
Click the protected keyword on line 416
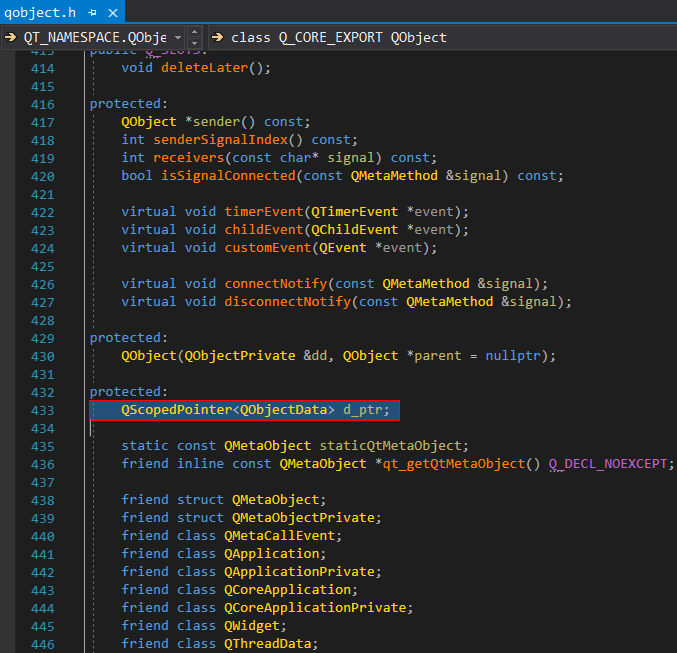(x=125, y=104)
